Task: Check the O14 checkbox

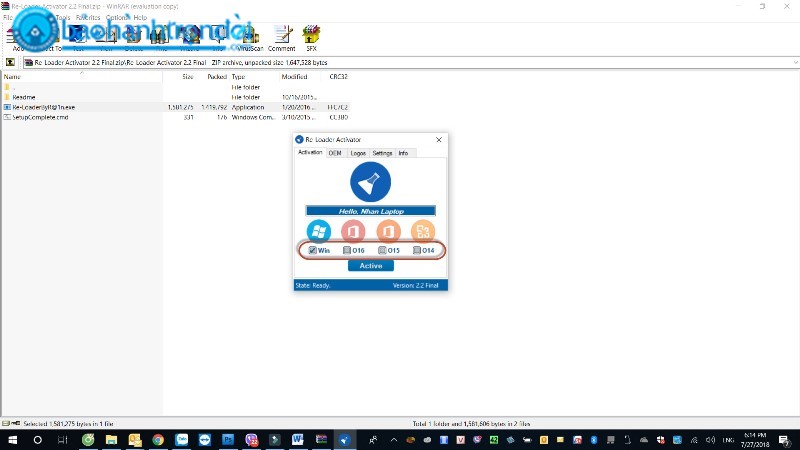Action: pyautogui.click(x=417, y=250)
